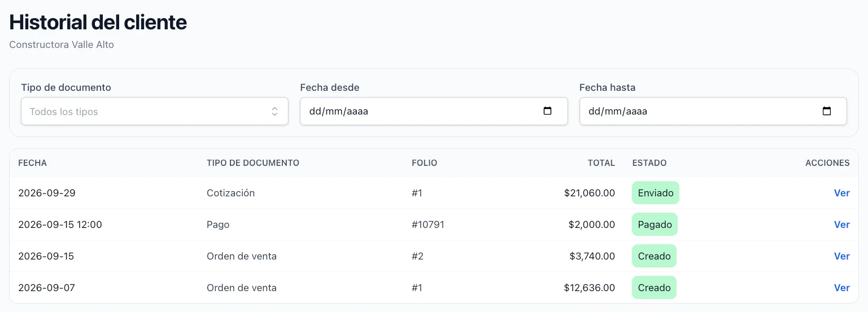
Task: Click the Historial del cliente heading
Action: point(98,22)
